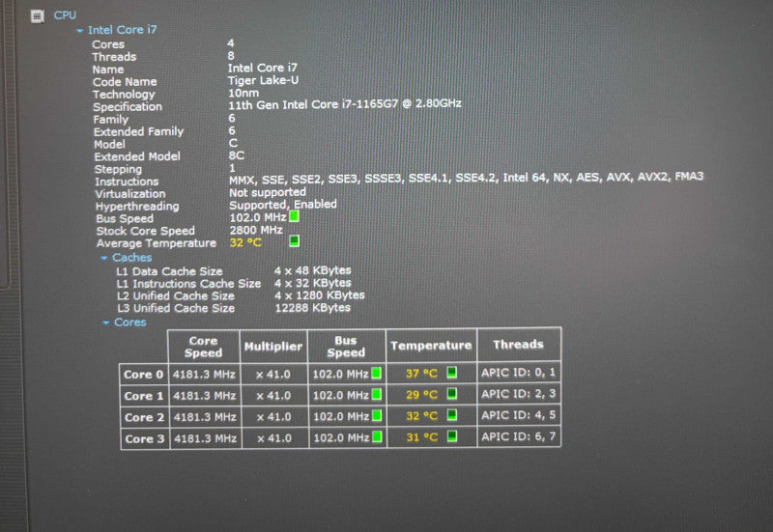Select the Name value Intel Core i7

click(x=263, y=68)
